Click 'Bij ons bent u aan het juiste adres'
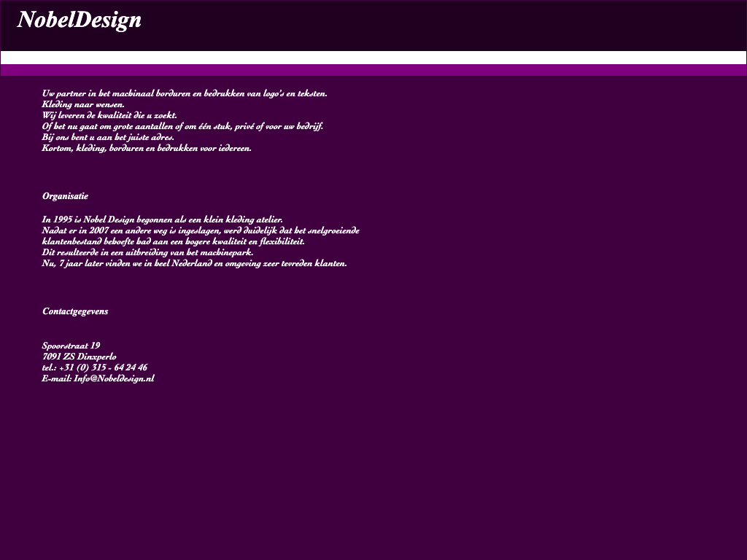This screenshot has width=747, height=560. [108, 137]
